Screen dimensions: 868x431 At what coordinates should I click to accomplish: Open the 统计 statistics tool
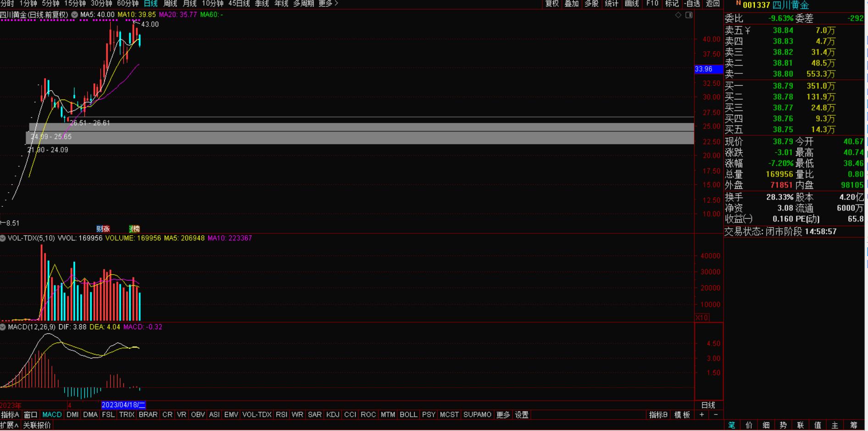pos(612,4)
